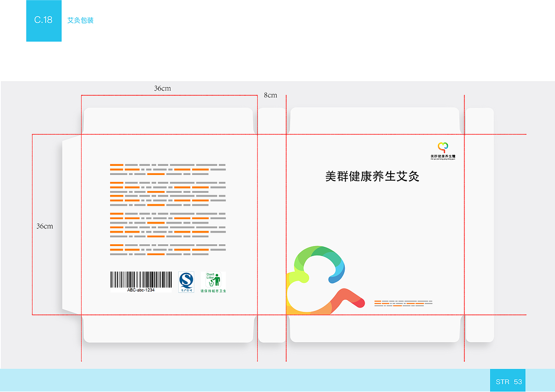
Task: Click the ABC-abc-1234 barcode number text
Action: [141, 290]
